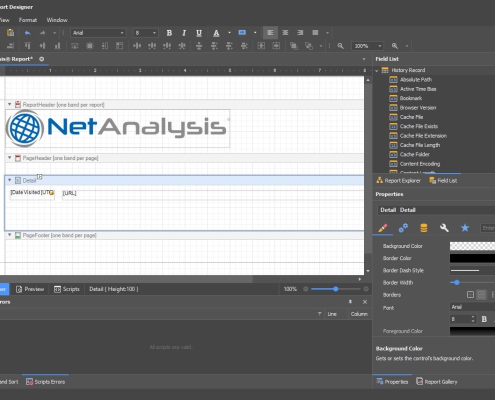Screen dimensions: 495x400
Task: Open the View menu
Action: point(5,20)
